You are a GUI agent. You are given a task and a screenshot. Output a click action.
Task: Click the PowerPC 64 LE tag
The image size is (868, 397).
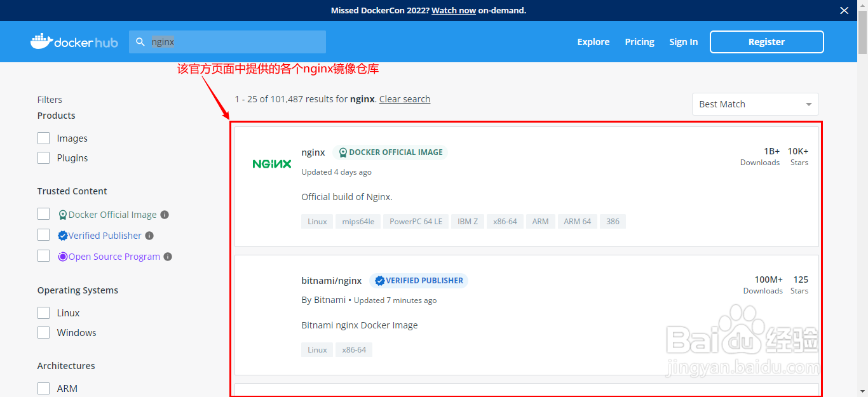(416, 222)
